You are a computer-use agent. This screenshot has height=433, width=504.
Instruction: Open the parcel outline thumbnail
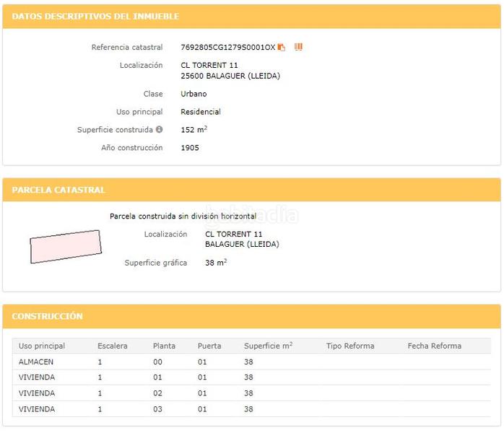tap(66, 247)
